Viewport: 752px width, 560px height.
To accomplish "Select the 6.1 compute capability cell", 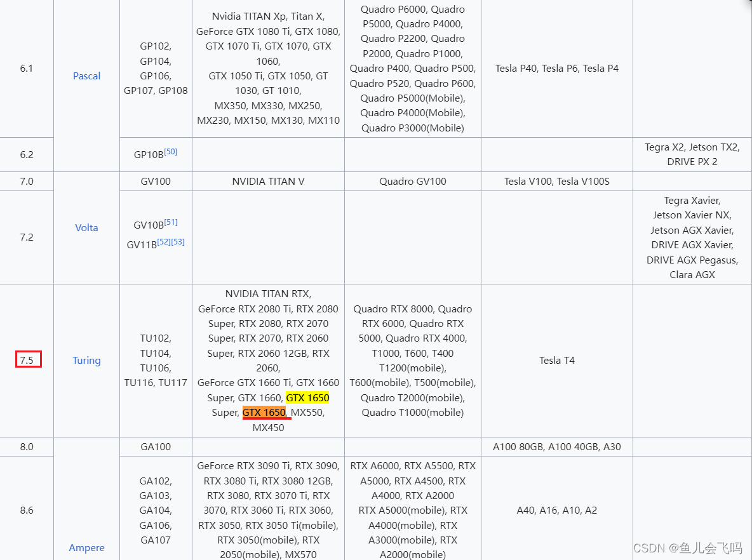I will tap(27, 69).
